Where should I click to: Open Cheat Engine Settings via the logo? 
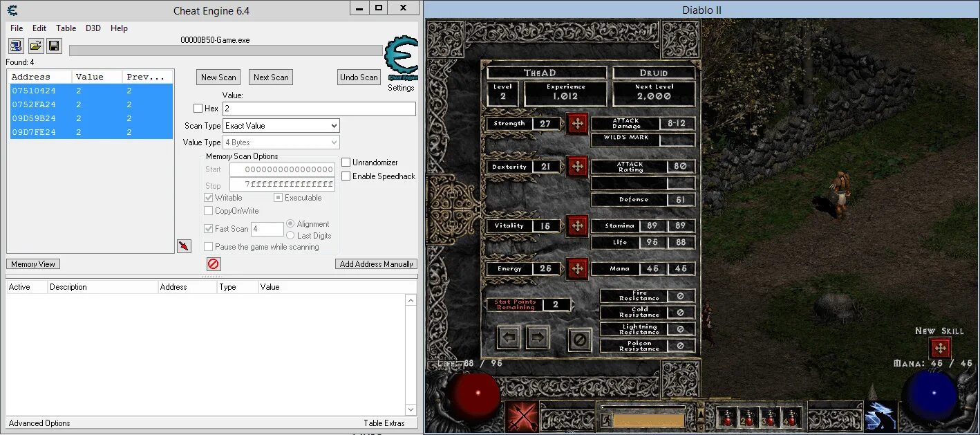401,61
